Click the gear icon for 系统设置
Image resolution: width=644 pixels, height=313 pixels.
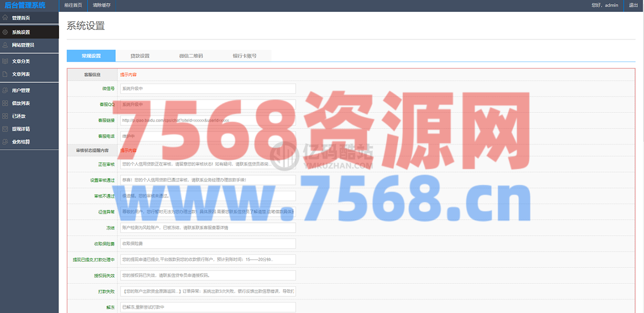[x=5, y=32]
